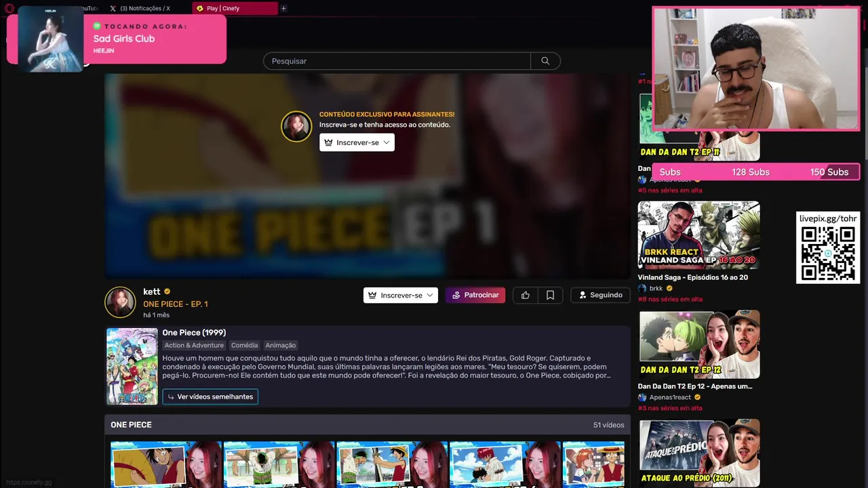Open Dan Da Dan T2 EP 12 thumbnail

point(698,344)
